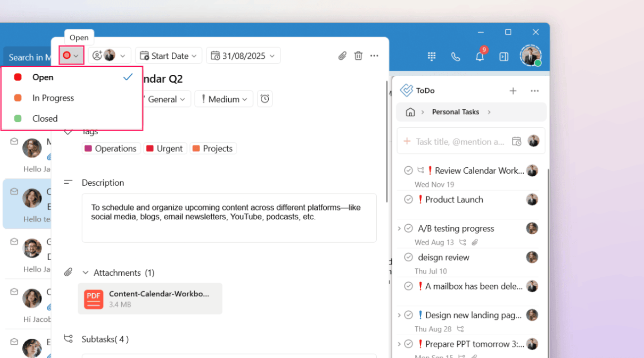Go to ToDo home icon

pyautogui.click(x=410, y=112)
